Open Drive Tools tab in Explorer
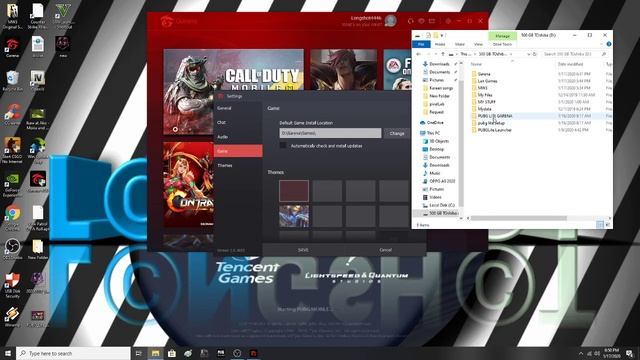The height and width of the screenshot is (360, 640). coord(502,44)
